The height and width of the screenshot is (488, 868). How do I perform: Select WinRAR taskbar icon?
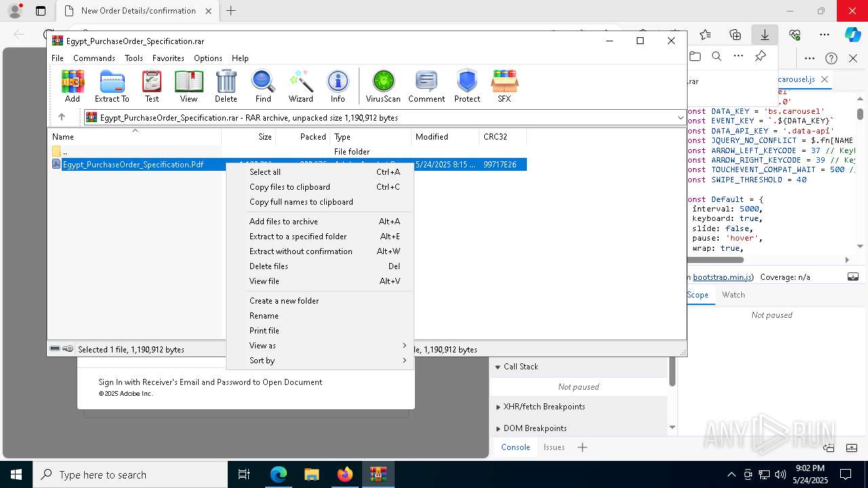tap(378, 474)
